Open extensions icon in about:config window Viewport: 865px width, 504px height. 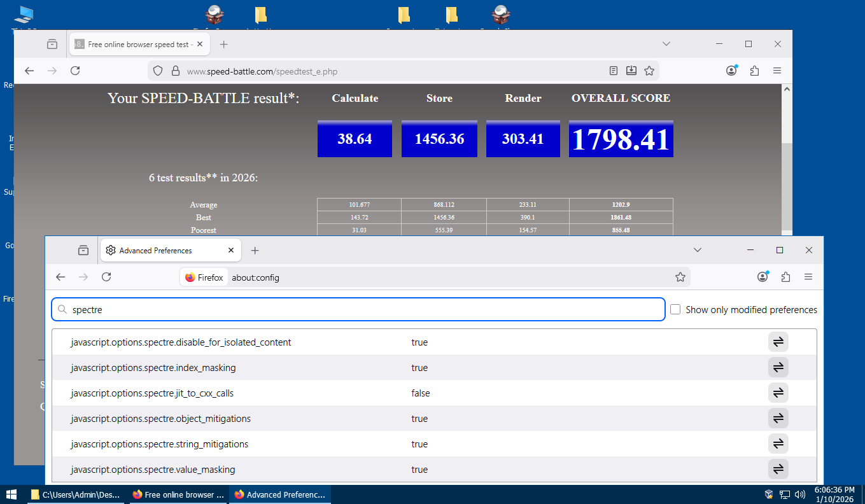tap(785, 277)
